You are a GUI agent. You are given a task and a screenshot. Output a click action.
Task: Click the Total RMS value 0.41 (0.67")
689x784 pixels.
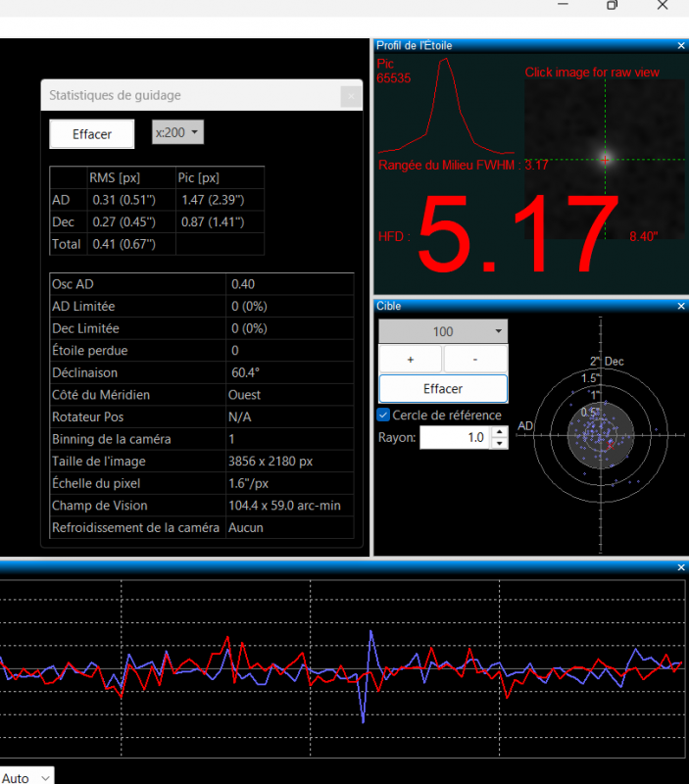pyautogui.click(x=124, y=244)
